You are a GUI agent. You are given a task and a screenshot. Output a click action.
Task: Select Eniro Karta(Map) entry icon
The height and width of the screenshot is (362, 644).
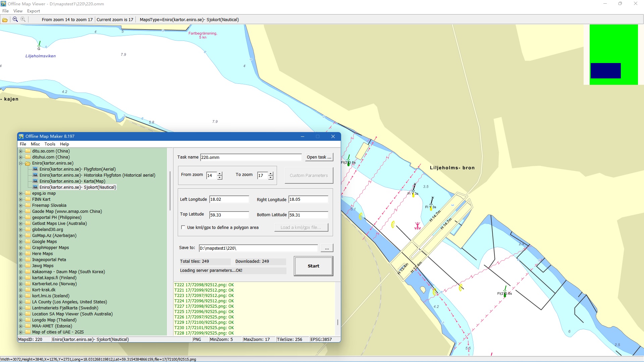point(35,181)
